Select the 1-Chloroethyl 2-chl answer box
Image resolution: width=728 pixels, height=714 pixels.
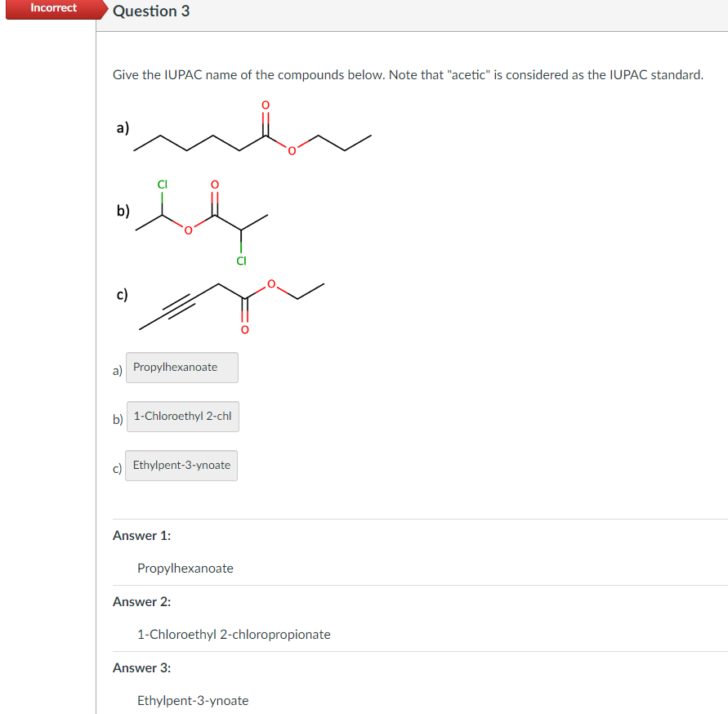point(182,417)
